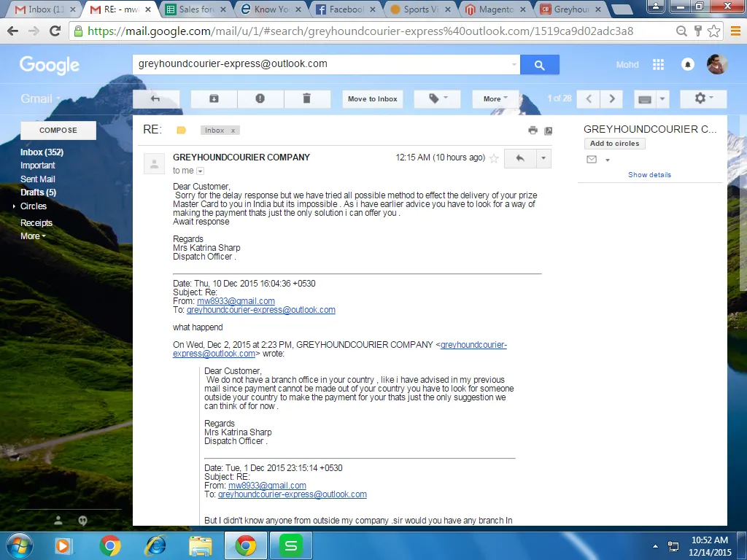Click the blue search button

(x=539, y=65)
